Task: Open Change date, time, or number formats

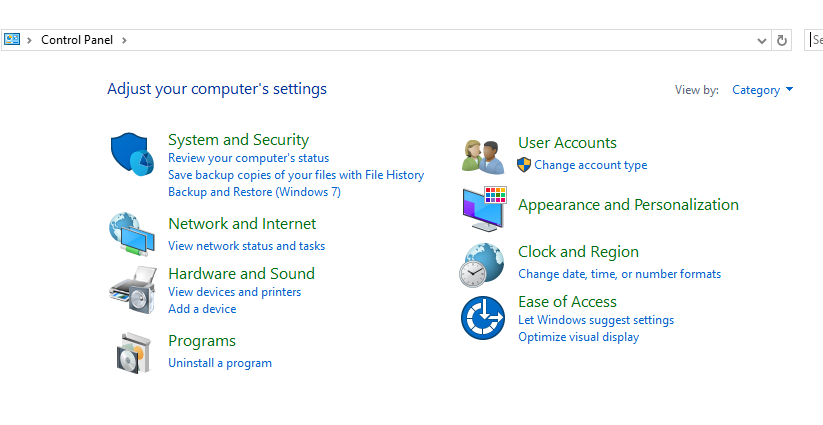Action: [619, 274]
